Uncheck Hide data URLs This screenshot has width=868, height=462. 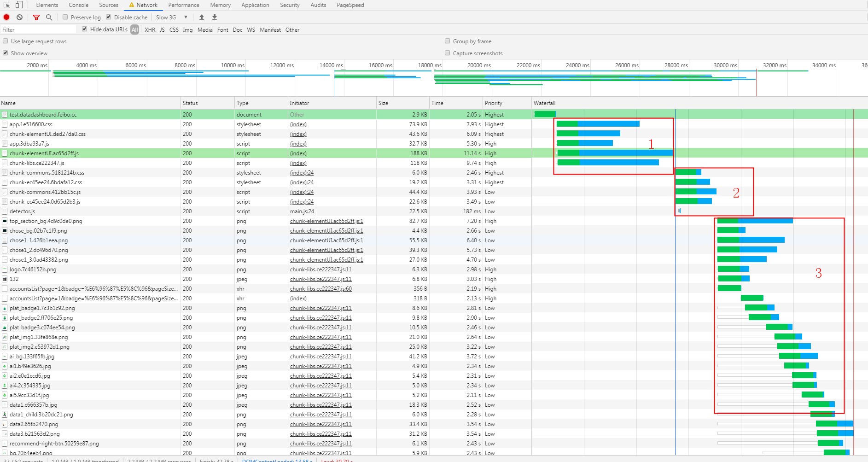(84, 29)
